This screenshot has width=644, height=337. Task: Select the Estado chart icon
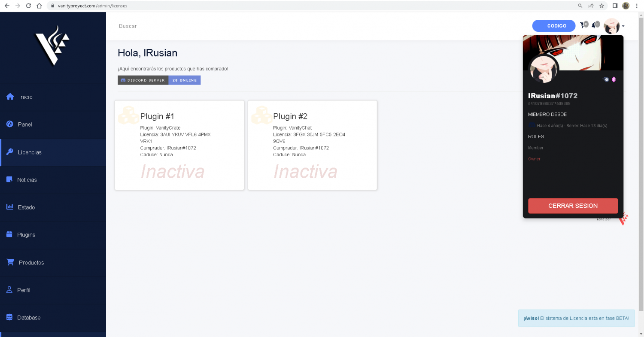pyautogui.click(x=9, y=207)
